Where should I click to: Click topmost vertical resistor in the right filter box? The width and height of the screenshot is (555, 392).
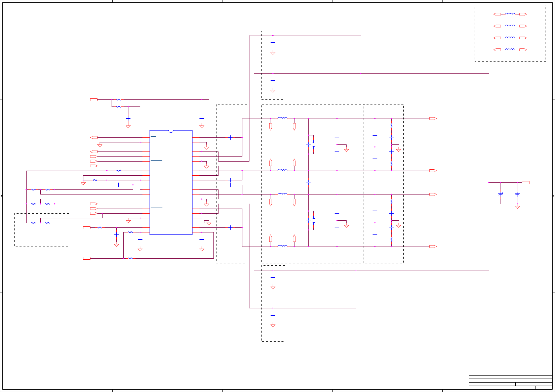pyautogui.click(x=391, y=126)
